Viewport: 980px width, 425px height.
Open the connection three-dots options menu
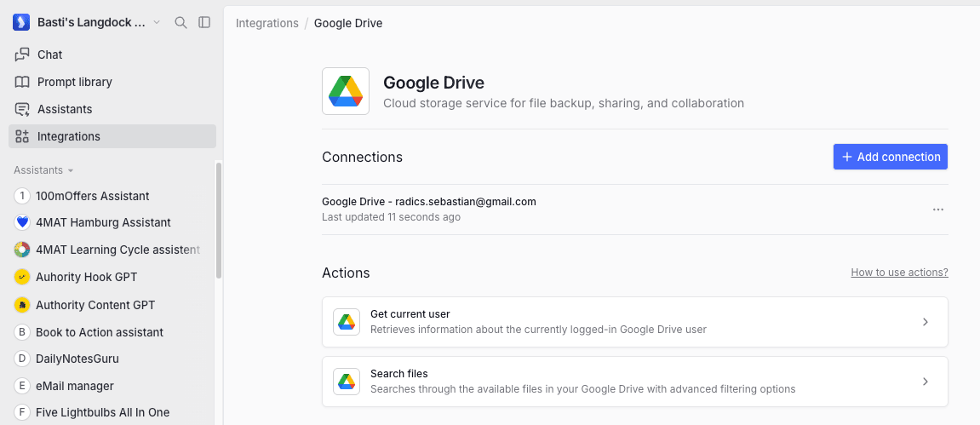point(938,210)
